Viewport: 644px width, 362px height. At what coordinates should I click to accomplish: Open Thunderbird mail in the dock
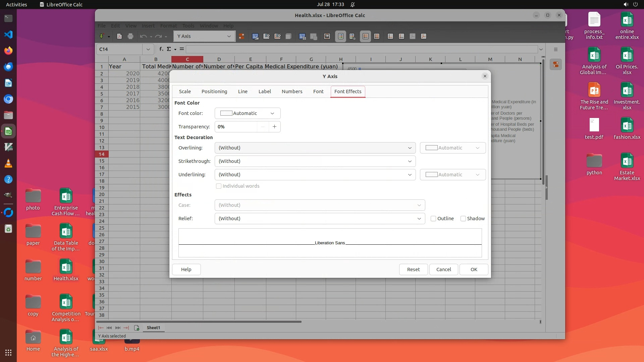click(8, 67)
